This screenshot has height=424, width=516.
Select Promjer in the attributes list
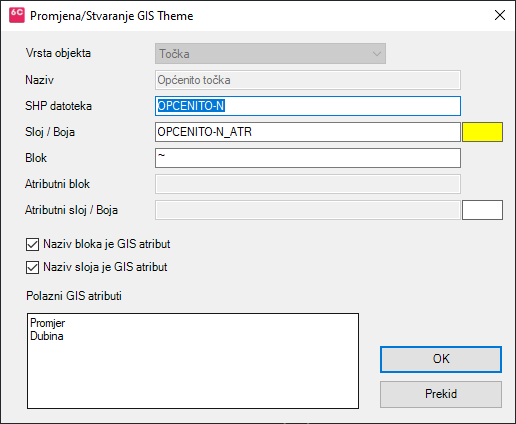[48, 323]
